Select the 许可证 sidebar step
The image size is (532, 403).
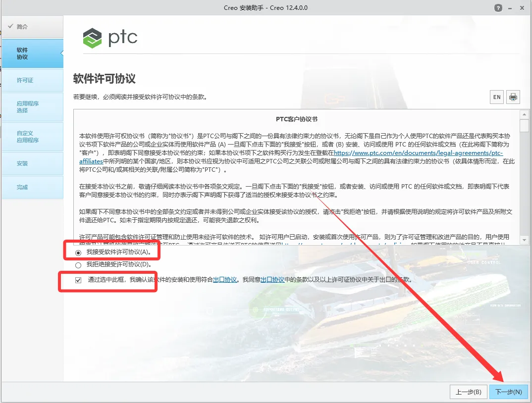[x=33, y=80]
